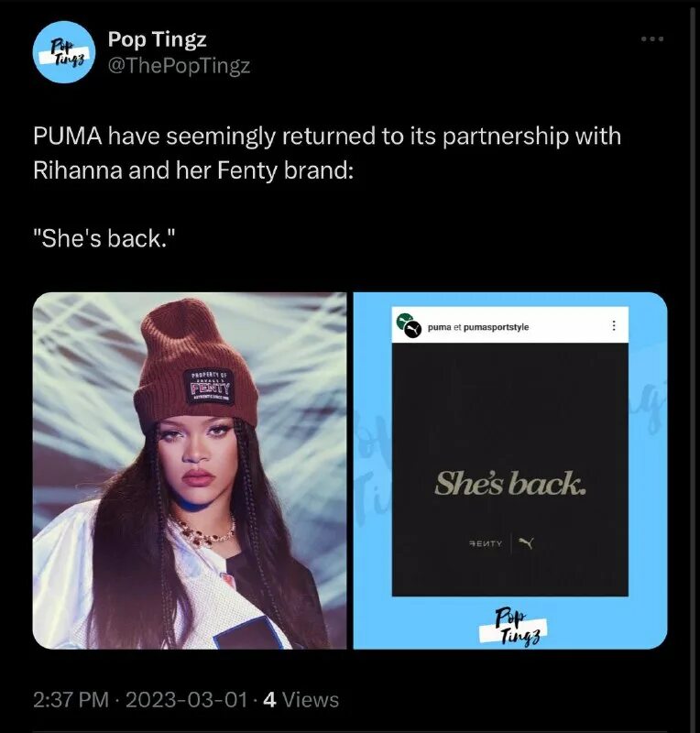The image size is (700, 733).
Task: View the 4 Views count
Action: [301, 700]
